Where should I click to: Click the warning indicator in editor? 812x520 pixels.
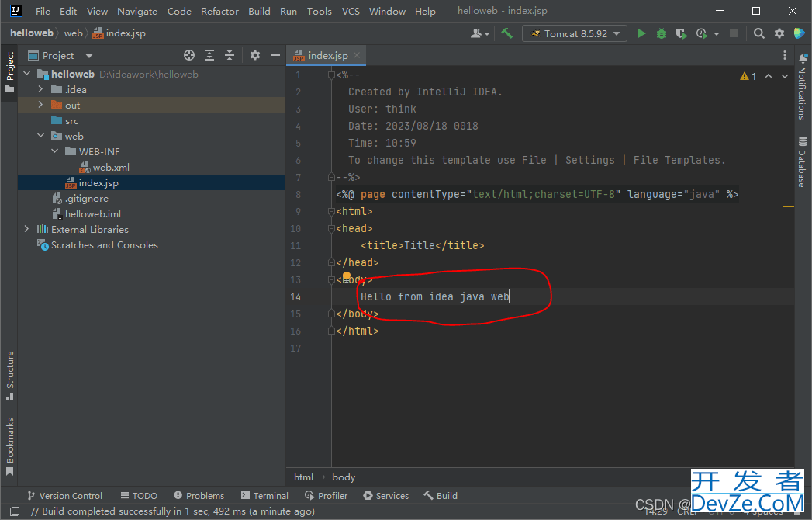[748, 76]
